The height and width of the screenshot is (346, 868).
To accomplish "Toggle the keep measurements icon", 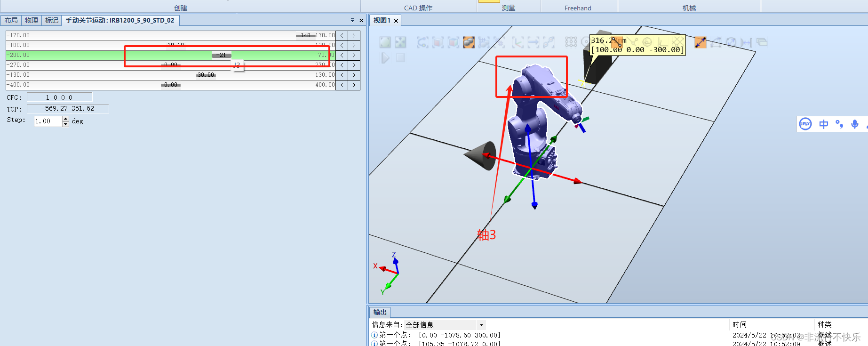I will [x=762, y=42].
